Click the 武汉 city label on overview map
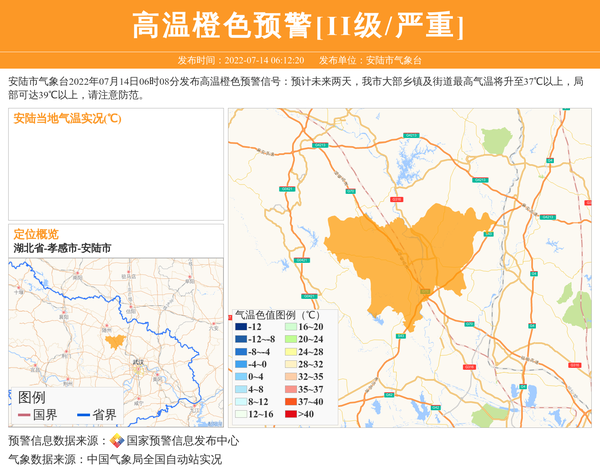600x471 pixels. tap(138, 363)
